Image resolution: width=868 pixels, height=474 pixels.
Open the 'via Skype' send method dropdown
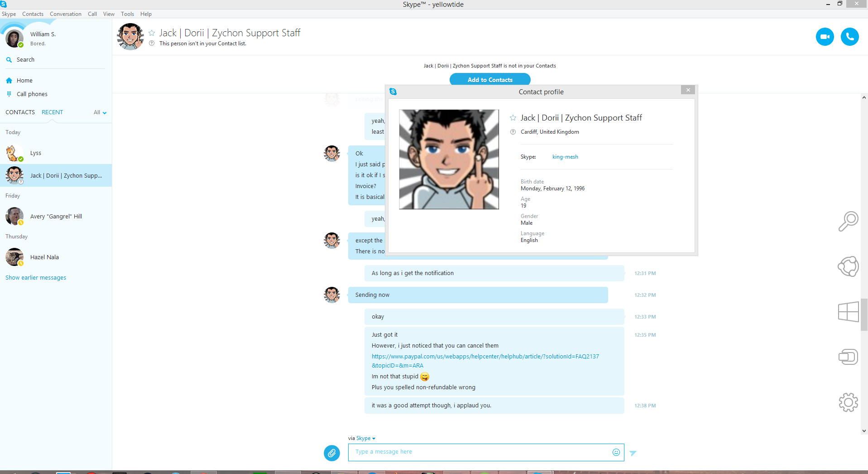click(366, 438)
